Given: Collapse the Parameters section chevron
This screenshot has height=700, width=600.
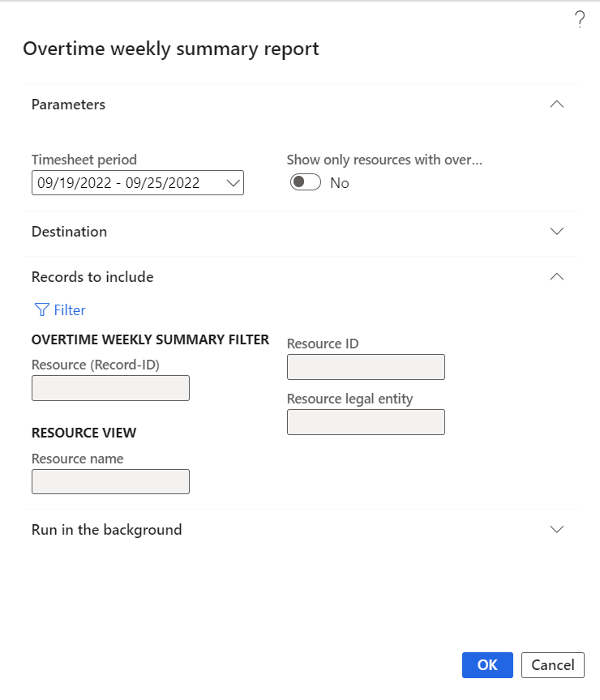Looking at the screenshot, I should point(556,105).
